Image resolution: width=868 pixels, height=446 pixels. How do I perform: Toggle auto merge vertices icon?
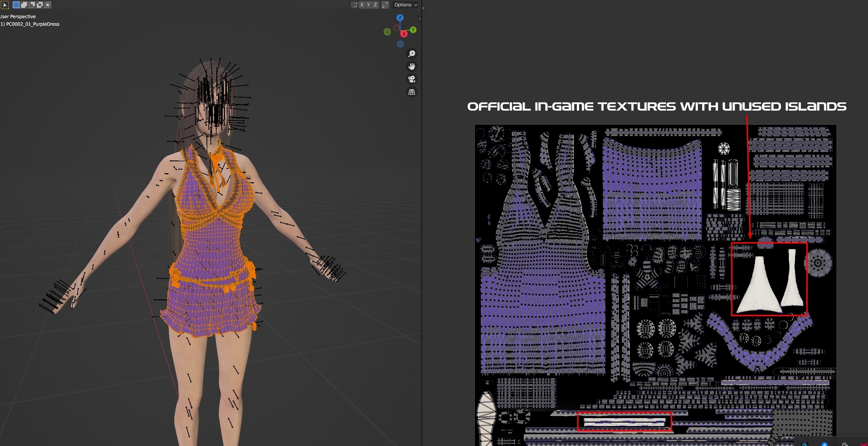pyautogui.click(x=385, y=5)
